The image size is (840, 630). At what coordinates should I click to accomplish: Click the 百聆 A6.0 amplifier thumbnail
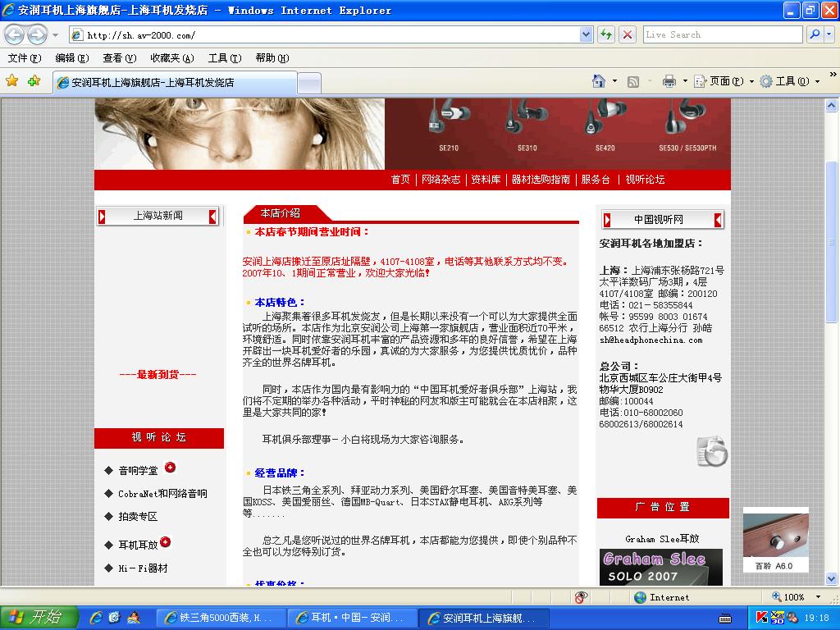pos(776,540)
